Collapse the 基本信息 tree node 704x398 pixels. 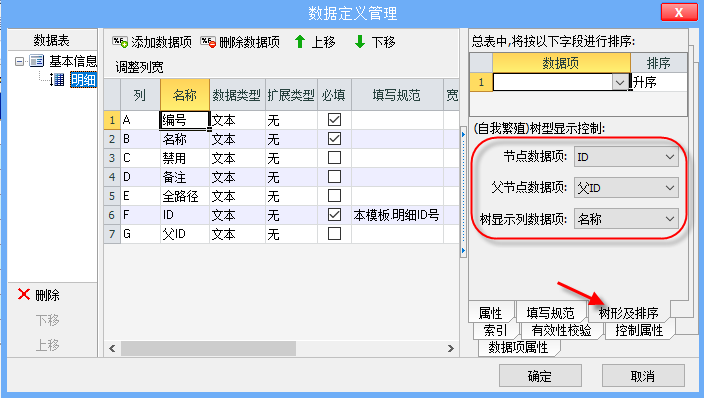tap(19, 61)
